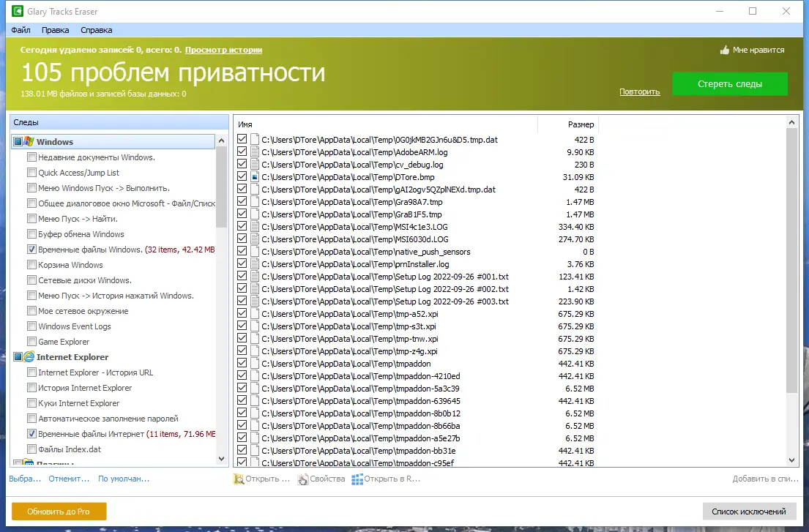Screen dimensions: 809x532
Task: Click the thumbs-up 'Мне нравится' icon
Action: tap(725, 50)
